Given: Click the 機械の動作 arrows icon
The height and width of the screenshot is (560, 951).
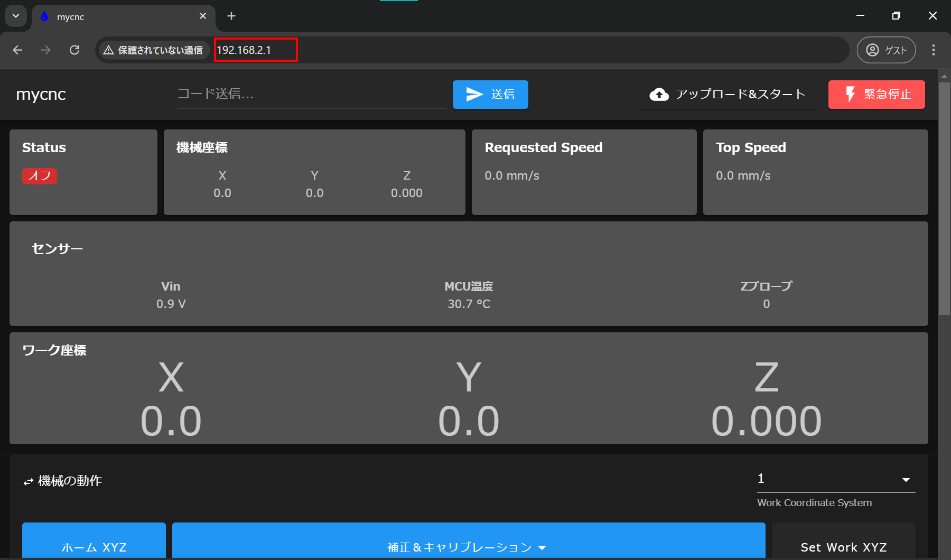Looking at the screenshot, I should pyautogui.click(x=29, y=482).
